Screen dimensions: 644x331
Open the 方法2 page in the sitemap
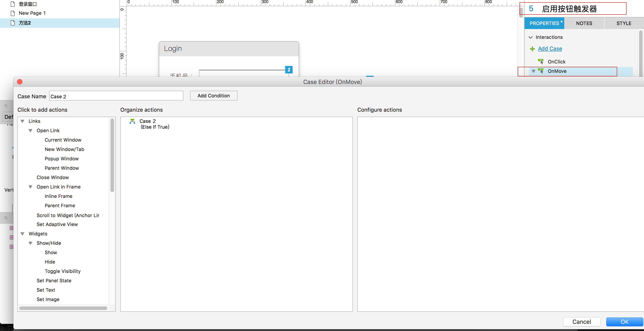point(25,23)
